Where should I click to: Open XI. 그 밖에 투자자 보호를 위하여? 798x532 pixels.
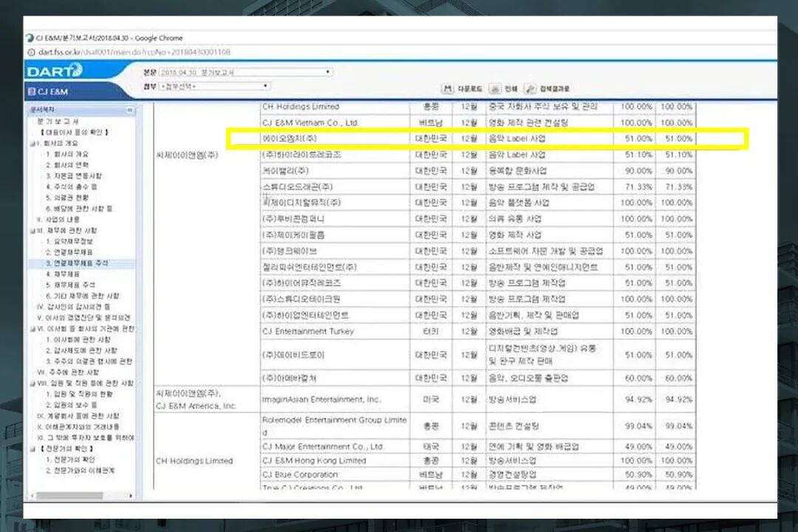[x=85, y=438]
